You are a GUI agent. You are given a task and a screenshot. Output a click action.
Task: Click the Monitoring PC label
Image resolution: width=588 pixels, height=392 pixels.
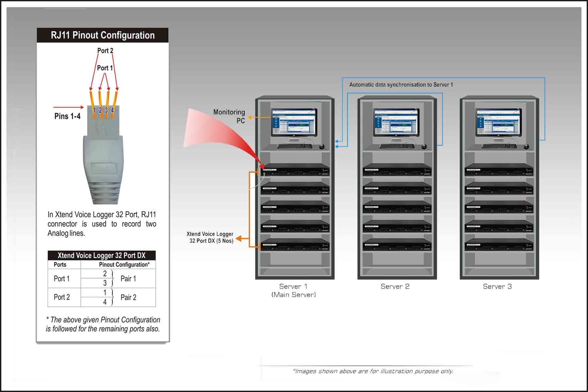coord(229,116)
